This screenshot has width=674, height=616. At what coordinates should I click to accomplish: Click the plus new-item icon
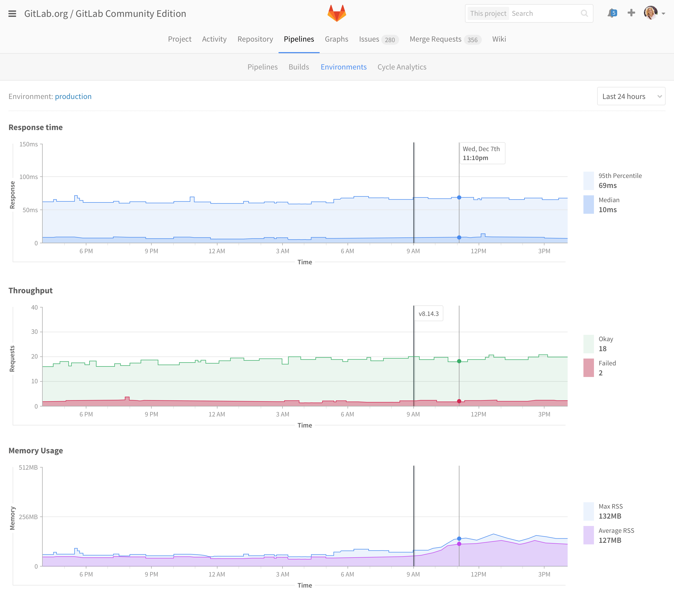coord(631,13)
